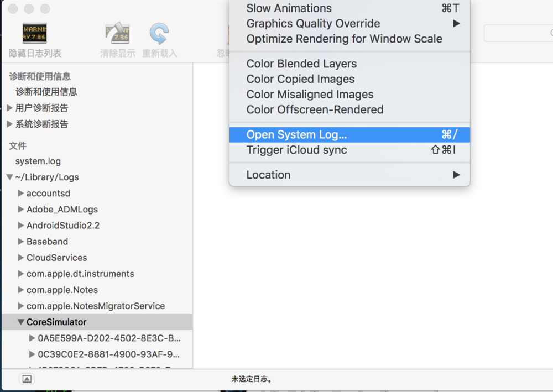Collapse the ~/Library/Logs folder

tap(10, 177)
